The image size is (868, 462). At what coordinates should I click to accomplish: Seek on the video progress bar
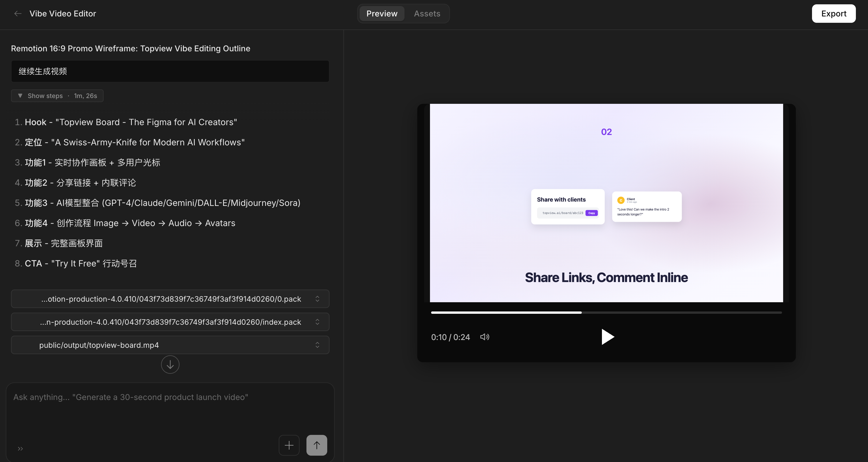[606, 313]
